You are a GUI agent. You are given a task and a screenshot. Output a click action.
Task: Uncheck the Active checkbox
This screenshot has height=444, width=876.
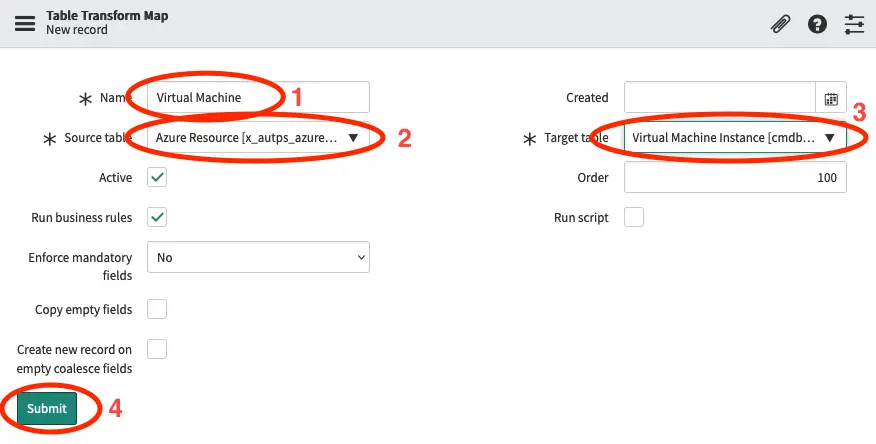click(157, 177)
